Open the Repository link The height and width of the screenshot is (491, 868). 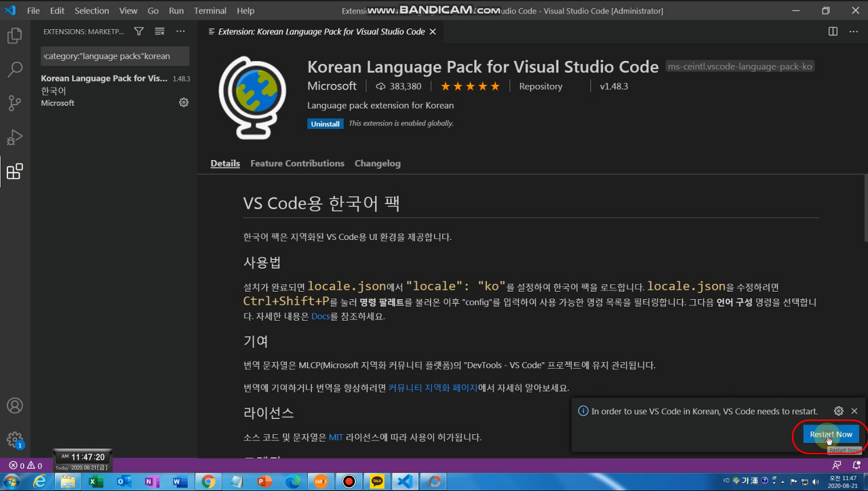click(540, 86)
